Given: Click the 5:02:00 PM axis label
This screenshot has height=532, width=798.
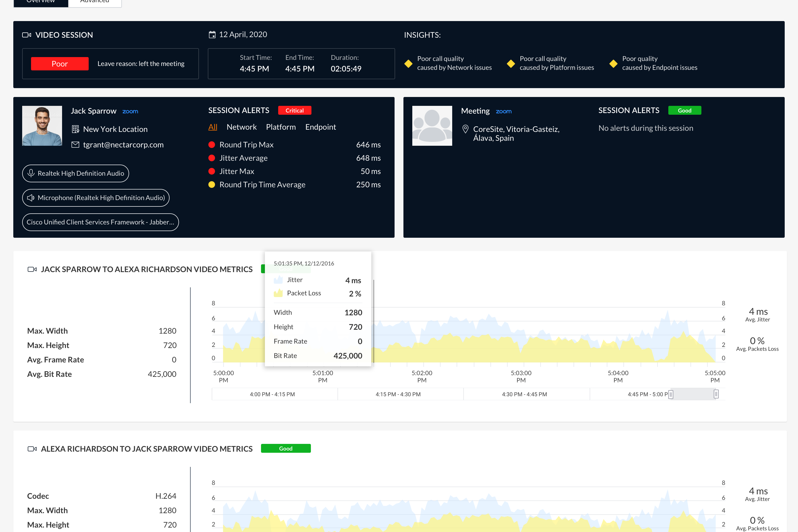Looking at the screenshot, I should pyautogui.click(x=422, y=377).
